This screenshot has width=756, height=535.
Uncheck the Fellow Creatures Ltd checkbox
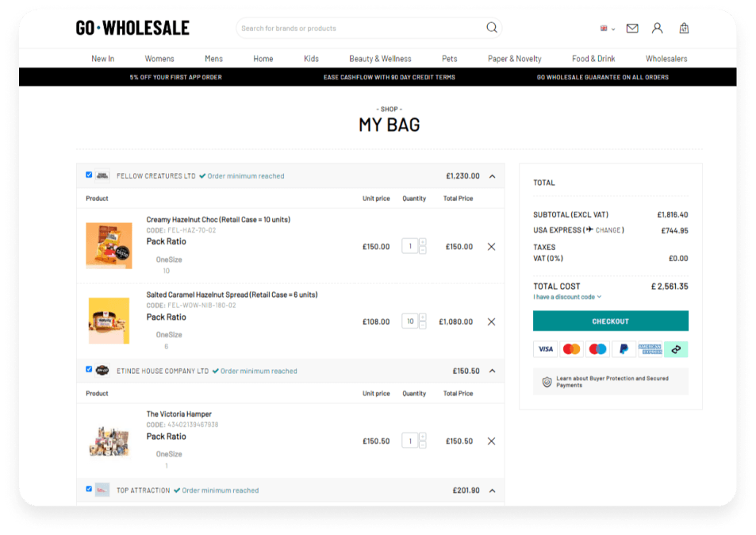[89, 175]
